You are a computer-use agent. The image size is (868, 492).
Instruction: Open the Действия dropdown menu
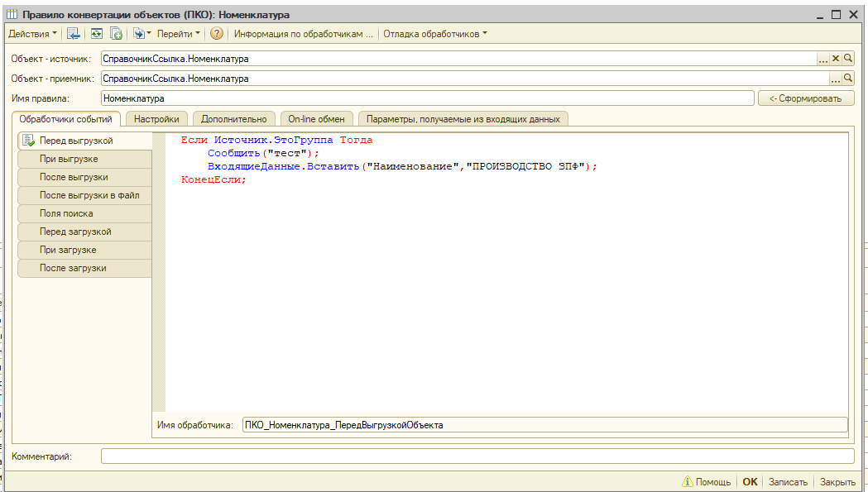click(x=32, y=34)
